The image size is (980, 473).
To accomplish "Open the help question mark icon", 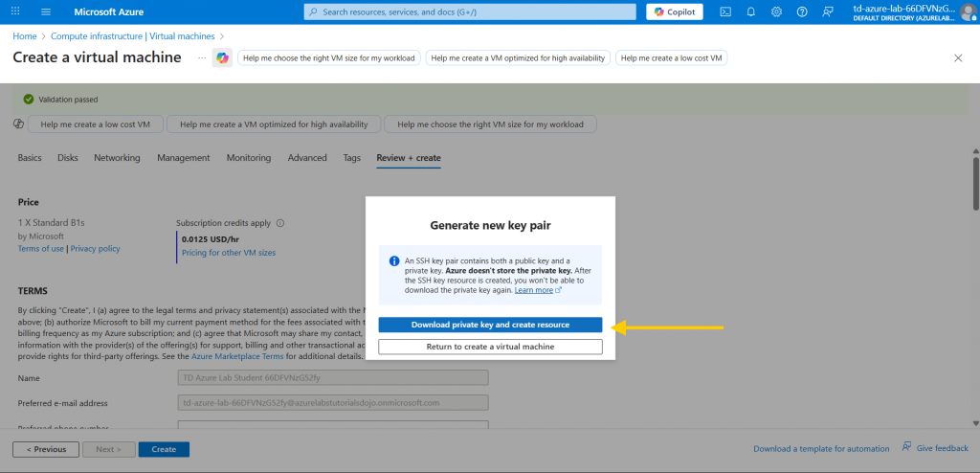I will tap(803, 11).
